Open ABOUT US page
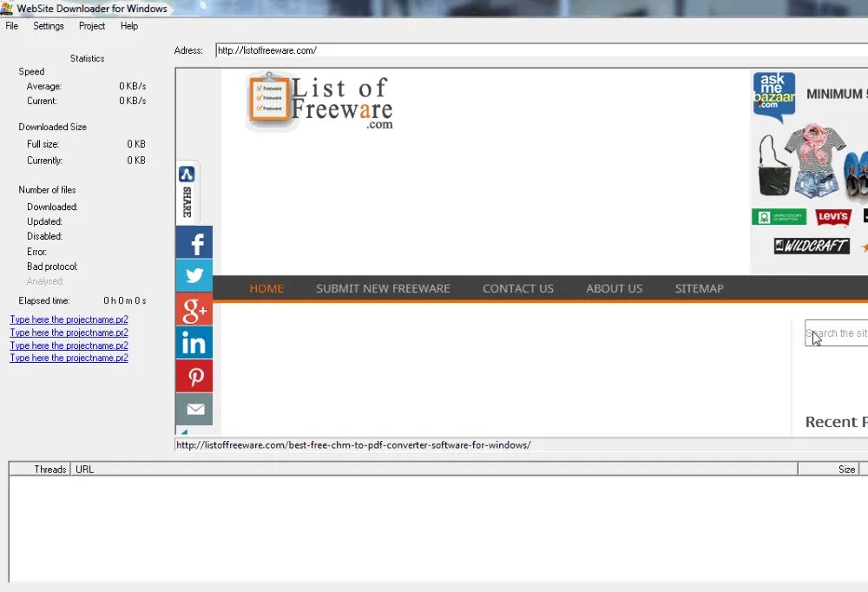 (615, 288)
